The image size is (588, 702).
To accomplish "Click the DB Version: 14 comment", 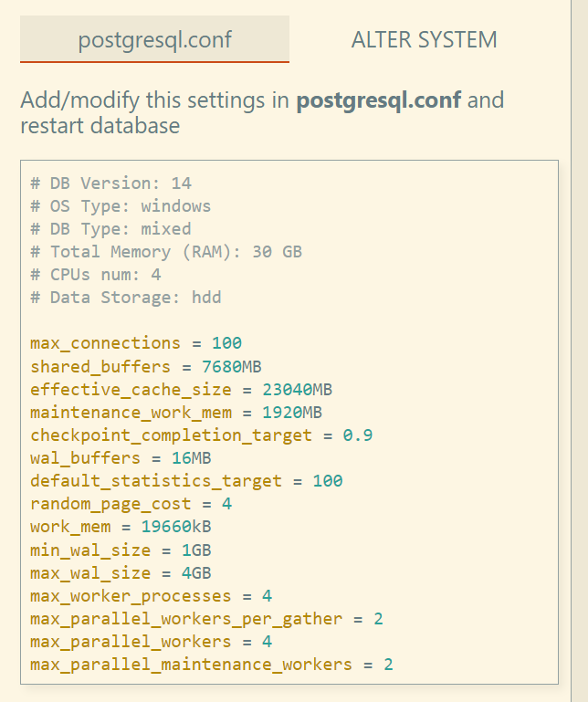I will [110, 183].
